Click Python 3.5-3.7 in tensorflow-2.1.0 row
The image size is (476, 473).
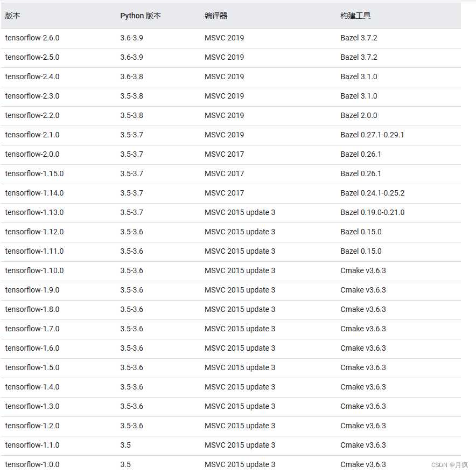[x=131, y=135]
